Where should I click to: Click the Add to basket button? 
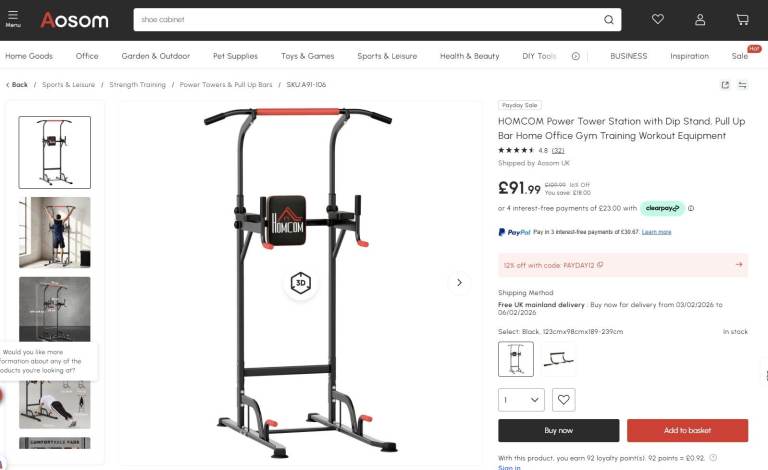point(687,430)
